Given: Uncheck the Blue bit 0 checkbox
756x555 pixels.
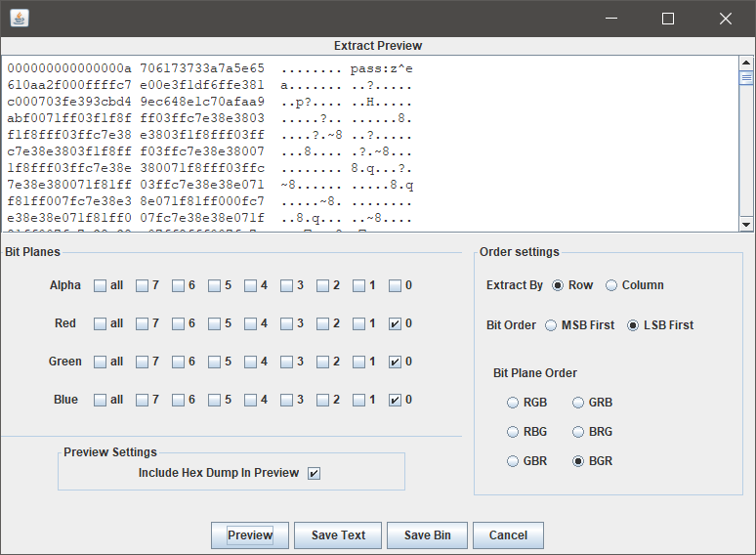Looking at the screenshot, I should (x=395, y=401).
